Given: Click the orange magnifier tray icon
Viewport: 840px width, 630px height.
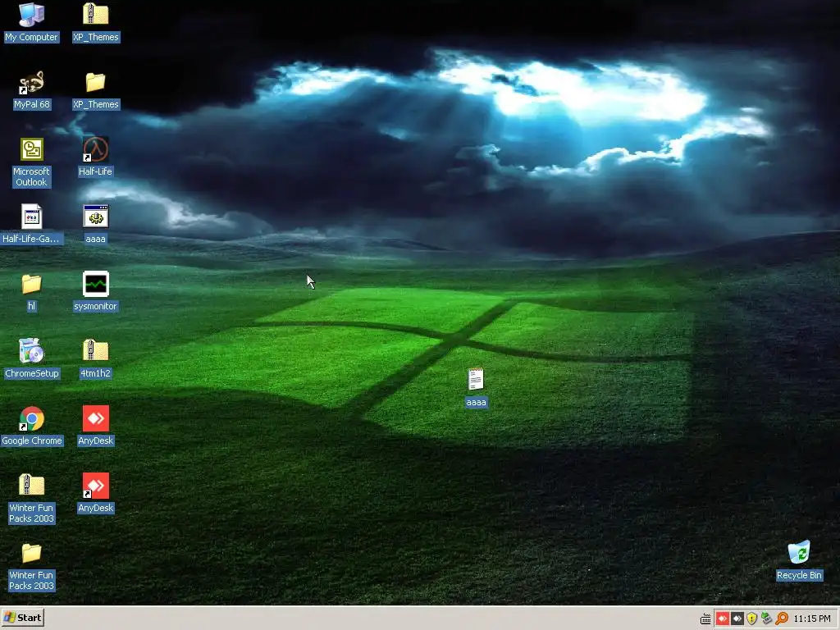Looking at the screenshot, I should (782, 619).
